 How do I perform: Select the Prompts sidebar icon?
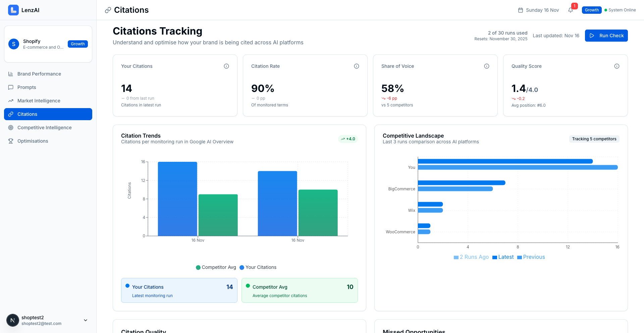[x=11, y=87]
